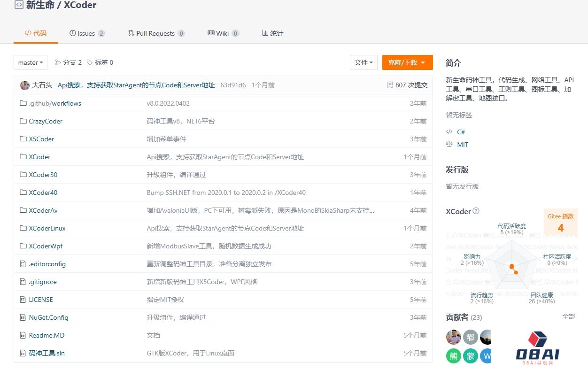Screen dimensions: 588x370
Task: Click 大石头 committer avatar
Action: coord(25,85)
